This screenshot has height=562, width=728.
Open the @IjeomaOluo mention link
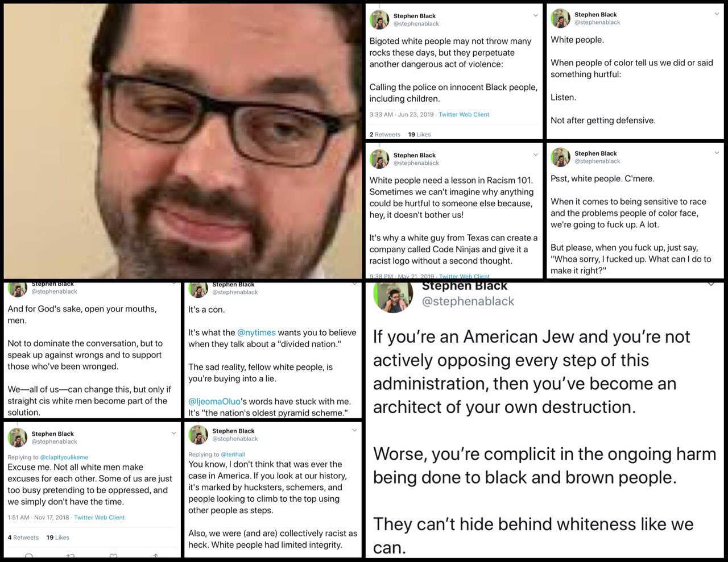[214, 402]
